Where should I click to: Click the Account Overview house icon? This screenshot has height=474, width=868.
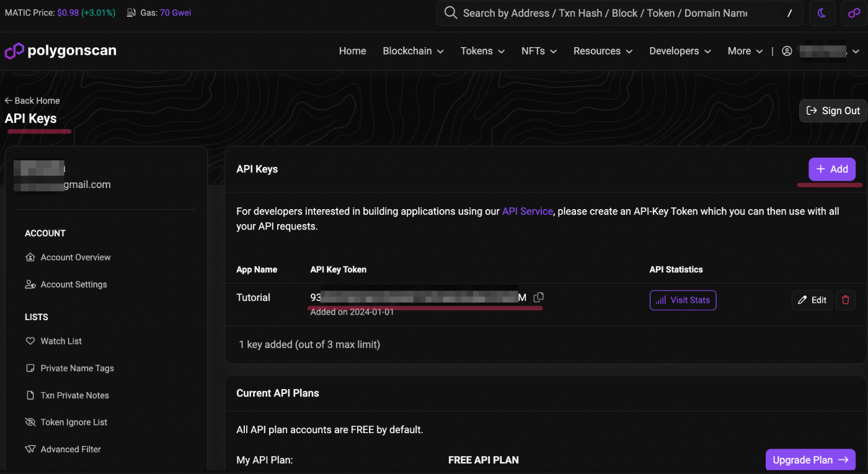pos(30,257)
